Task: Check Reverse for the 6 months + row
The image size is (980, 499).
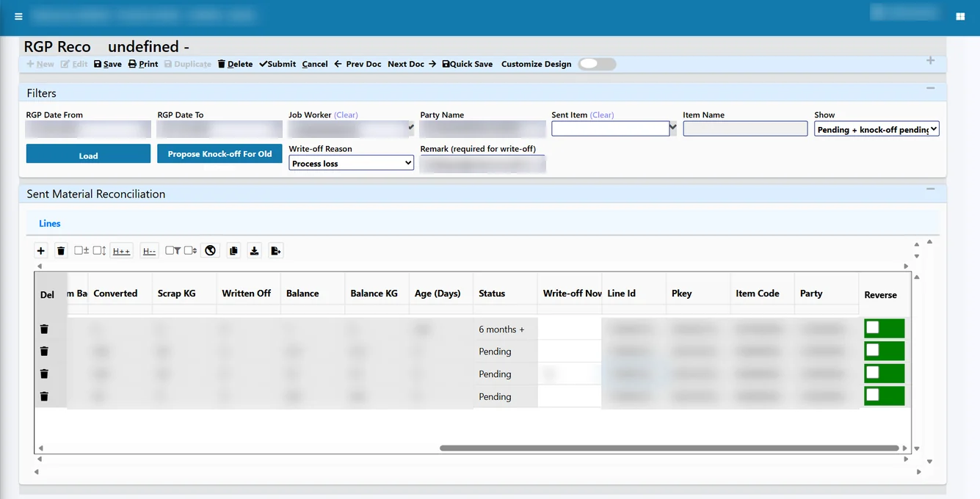Action: tap(873, 327)
